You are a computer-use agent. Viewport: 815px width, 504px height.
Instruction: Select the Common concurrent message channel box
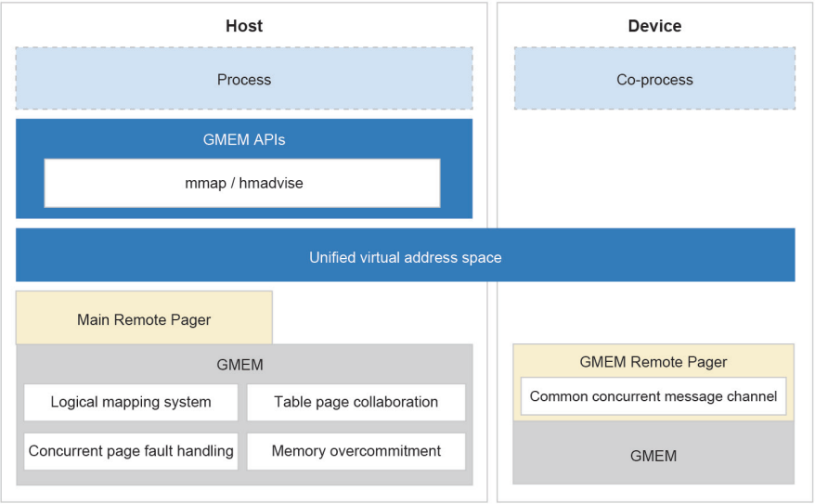[x=653, y=396]
